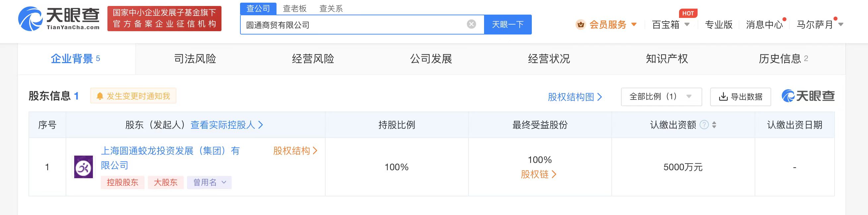Click the 控股股东 tag
This screenshot has height=215, width=868.
[x=122, y=182]
